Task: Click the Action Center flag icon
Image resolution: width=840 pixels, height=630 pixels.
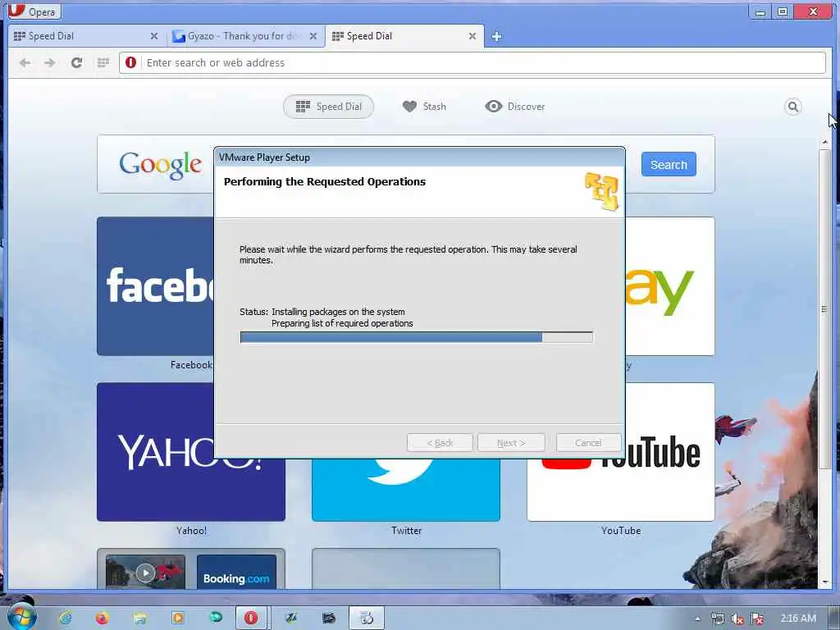Action: 757,619
